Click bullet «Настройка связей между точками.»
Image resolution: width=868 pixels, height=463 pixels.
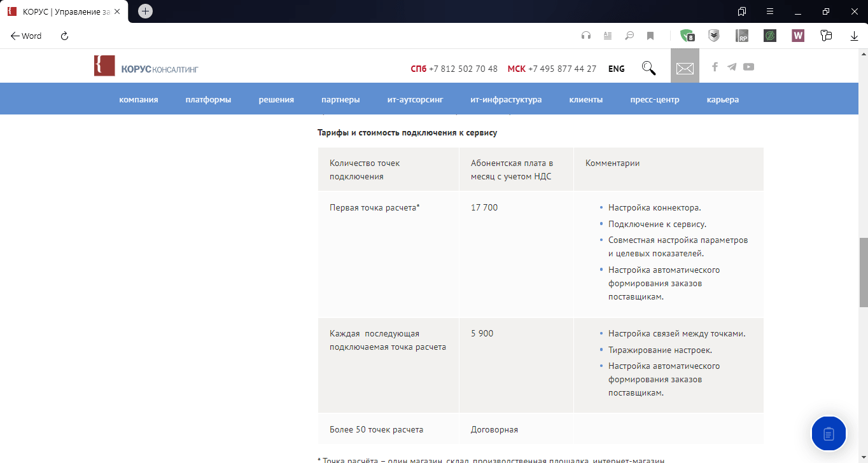(676, 334)
